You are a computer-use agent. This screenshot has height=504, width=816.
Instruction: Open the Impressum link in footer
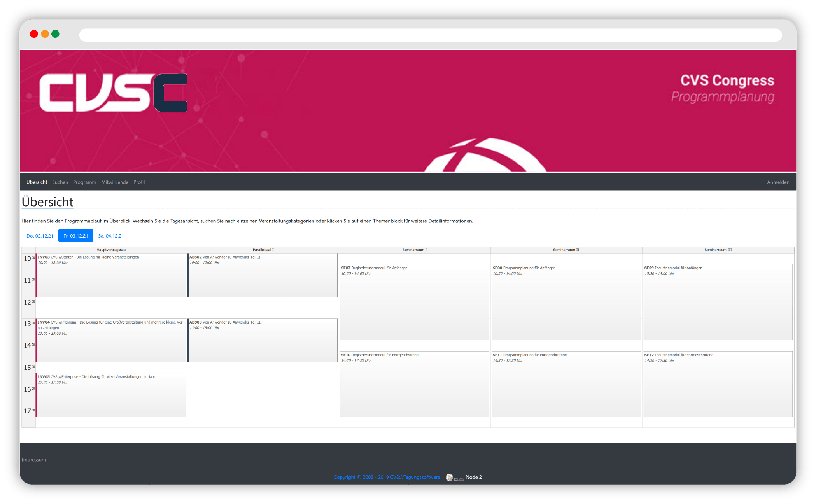[34, 460]
